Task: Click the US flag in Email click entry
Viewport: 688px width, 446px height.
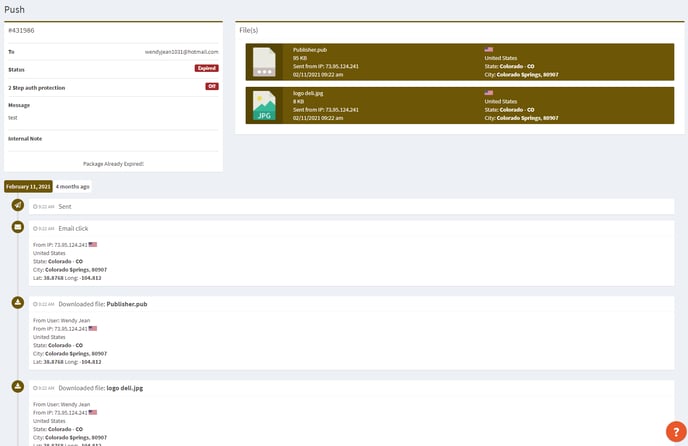Action: point(92,244)
